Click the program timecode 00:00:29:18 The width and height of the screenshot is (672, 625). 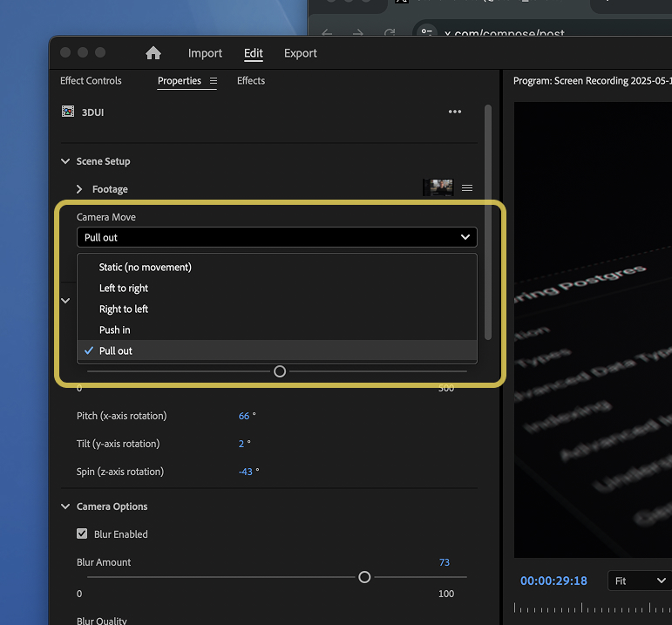[553, 581]
